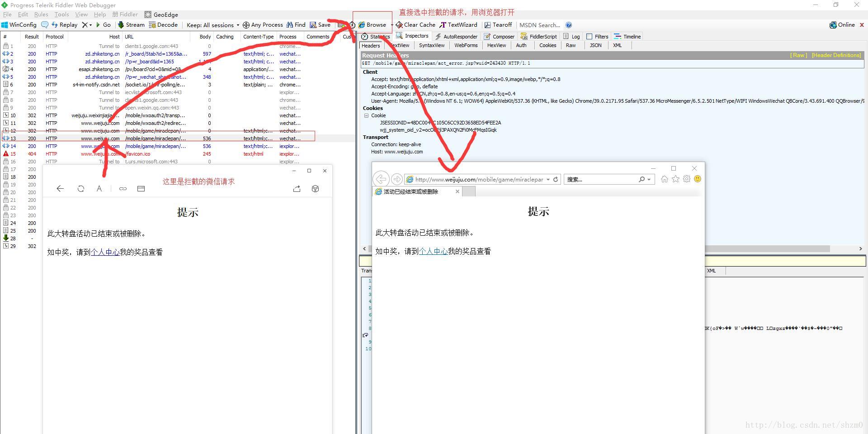The image size is (868, 434).
Task: Switch to the FiddlerScript tab
Action: click(x=539, y=37)
